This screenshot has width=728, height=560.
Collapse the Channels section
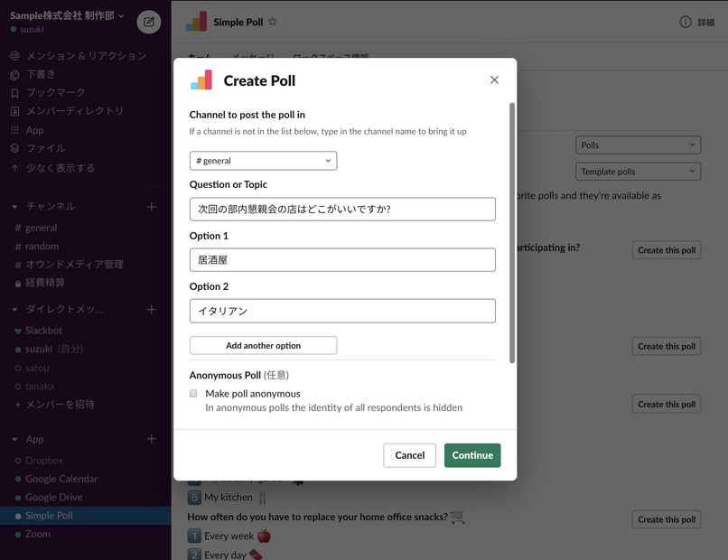click(15, 207)
